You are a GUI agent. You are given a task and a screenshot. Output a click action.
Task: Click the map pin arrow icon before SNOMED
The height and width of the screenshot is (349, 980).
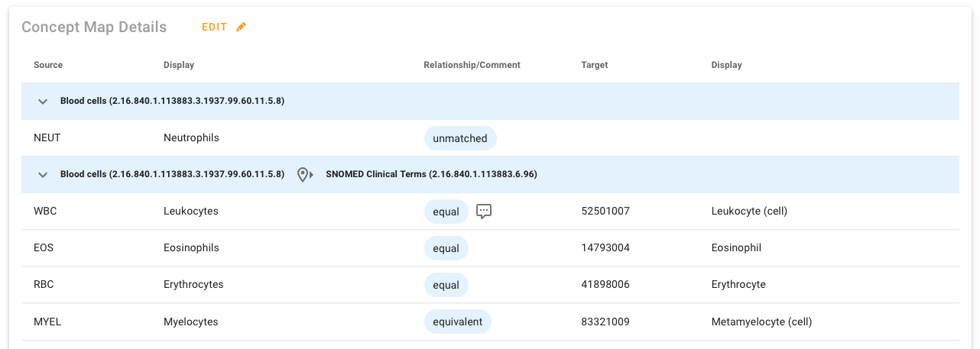(x=305, y=175)
